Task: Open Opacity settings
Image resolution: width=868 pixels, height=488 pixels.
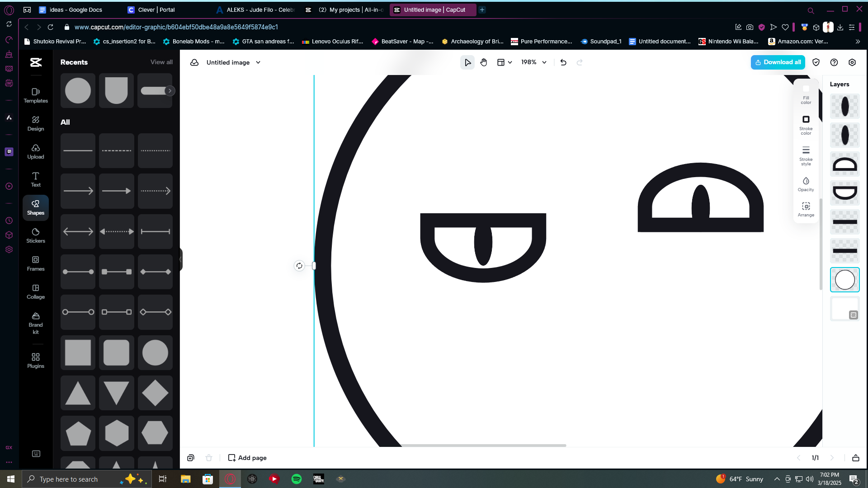Action: (806, 184)
